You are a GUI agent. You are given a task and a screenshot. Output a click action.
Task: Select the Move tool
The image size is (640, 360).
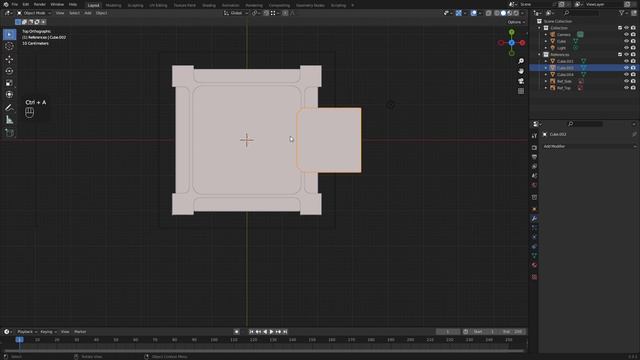(x=9, y=59)
